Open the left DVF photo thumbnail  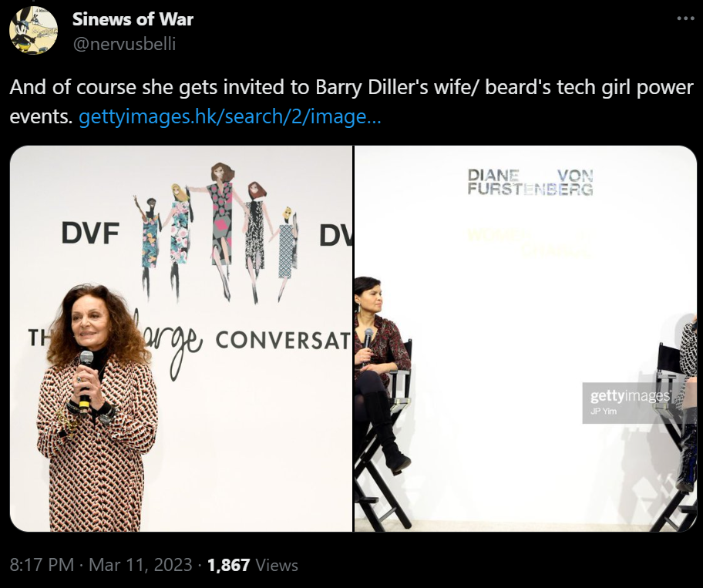pyautogui.click(x=181, y=339)
